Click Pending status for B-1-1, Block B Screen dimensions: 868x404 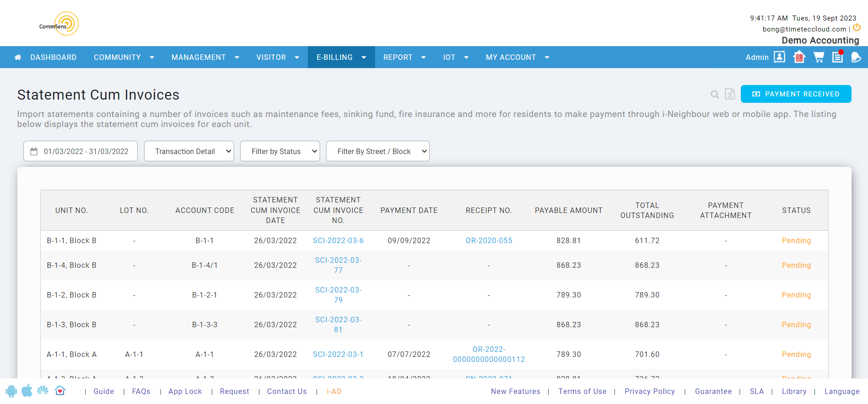(x=796, y=241)
